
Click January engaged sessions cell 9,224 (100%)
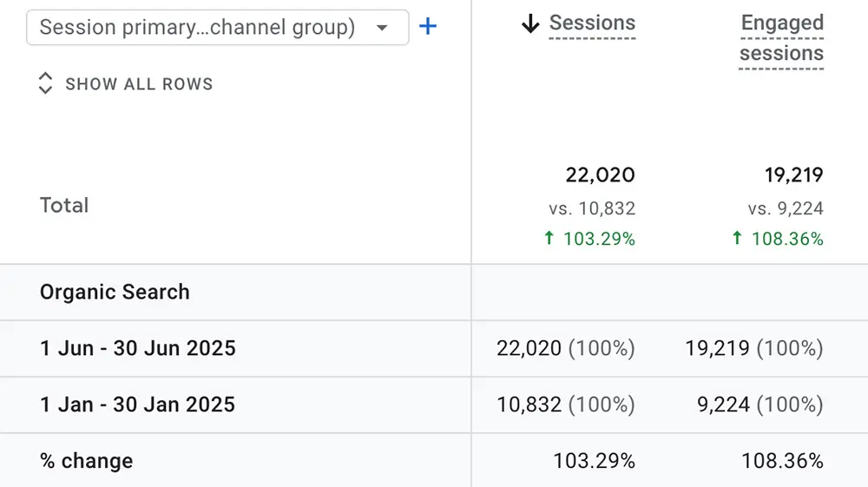[x=760, y=405]
